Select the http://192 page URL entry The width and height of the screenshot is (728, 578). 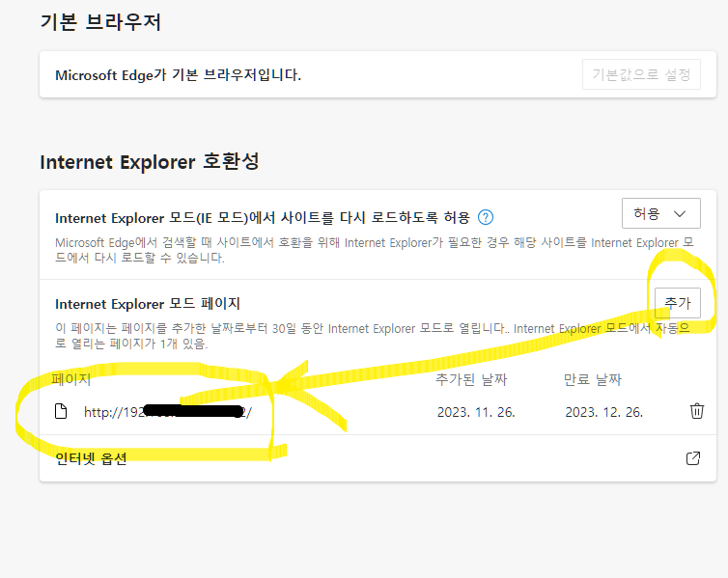(x=168, y=412)
